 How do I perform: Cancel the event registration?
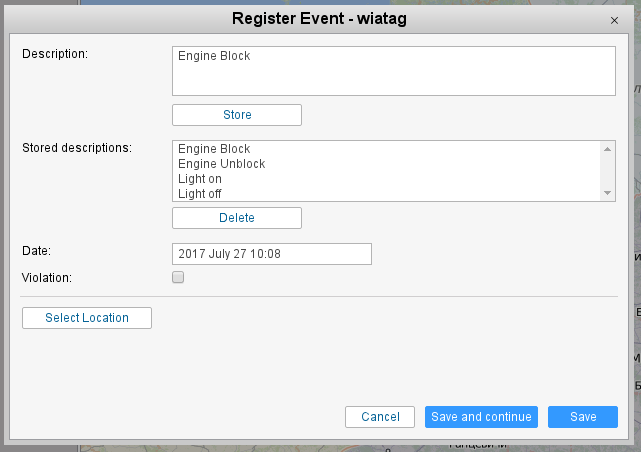tap(380, 417)
